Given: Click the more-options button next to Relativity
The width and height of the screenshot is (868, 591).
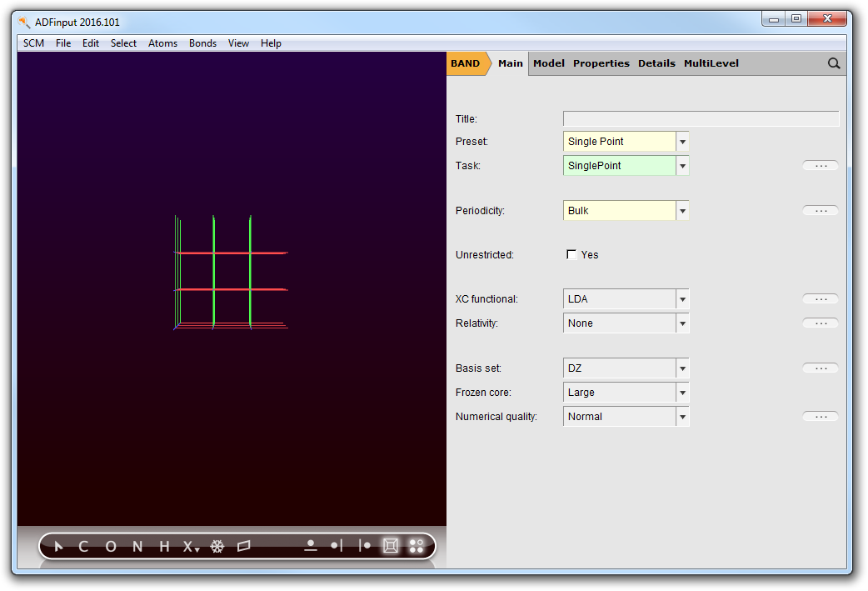Looking at the screenshot, I should click(821, 323).
